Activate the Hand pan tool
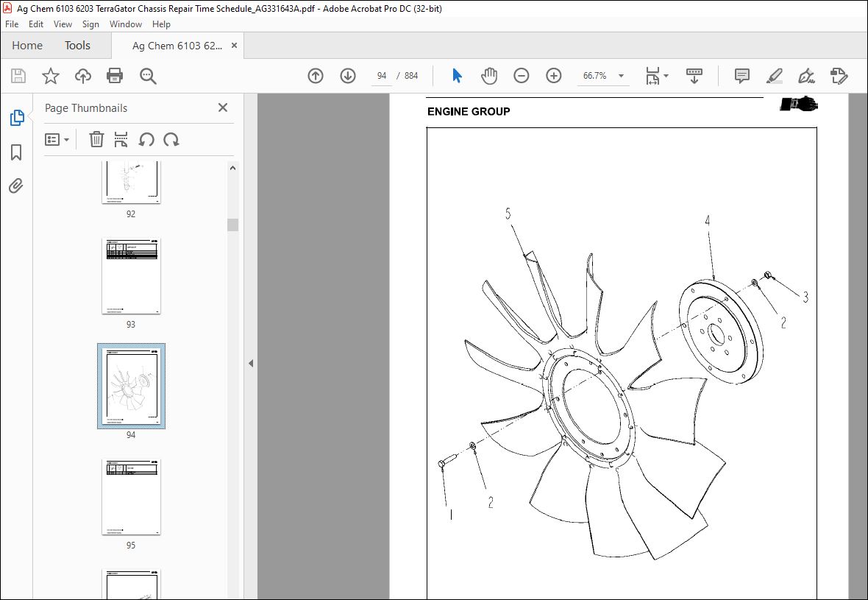The image size is (868, 600). (489, 76)
